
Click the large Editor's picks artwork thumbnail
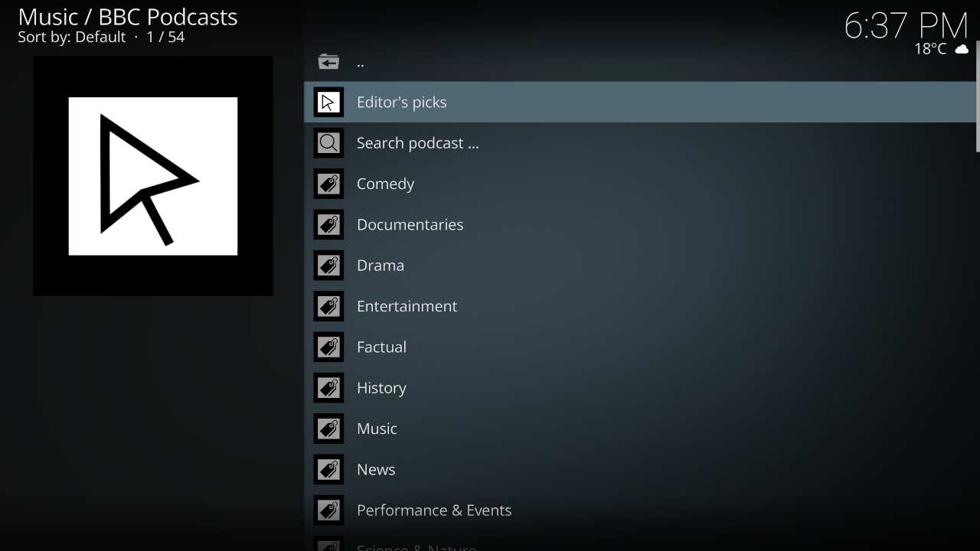pyautogui.click(x=153, y=176)
